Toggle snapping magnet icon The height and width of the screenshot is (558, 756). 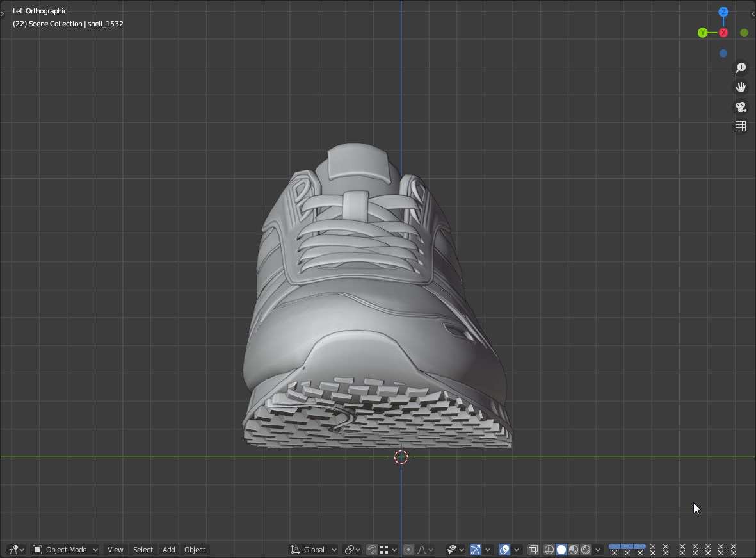pyautogui.click(x=372, y=550)
